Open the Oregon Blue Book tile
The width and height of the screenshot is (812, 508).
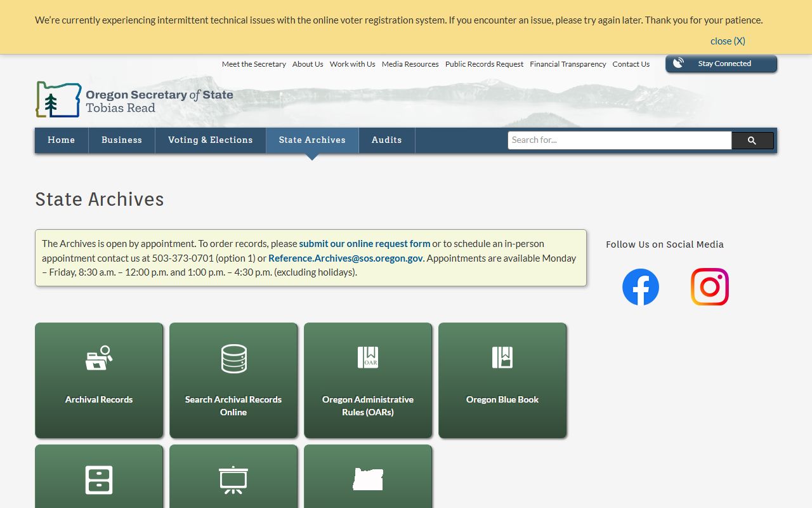point(502,380)
